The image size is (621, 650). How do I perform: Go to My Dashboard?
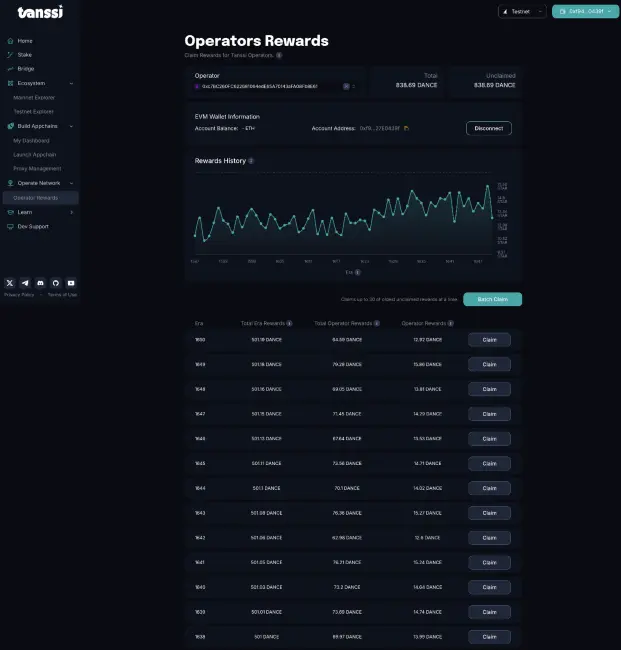tap(31, 141)
